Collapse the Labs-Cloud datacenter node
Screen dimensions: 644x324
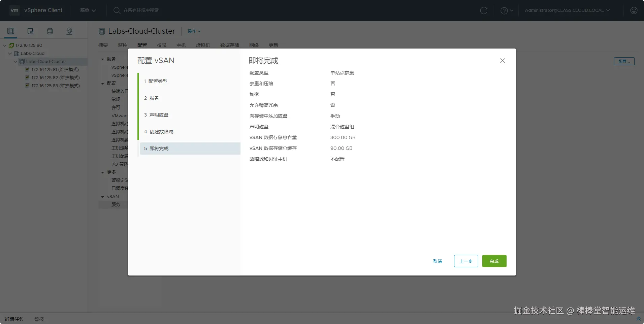pos(10,54)
